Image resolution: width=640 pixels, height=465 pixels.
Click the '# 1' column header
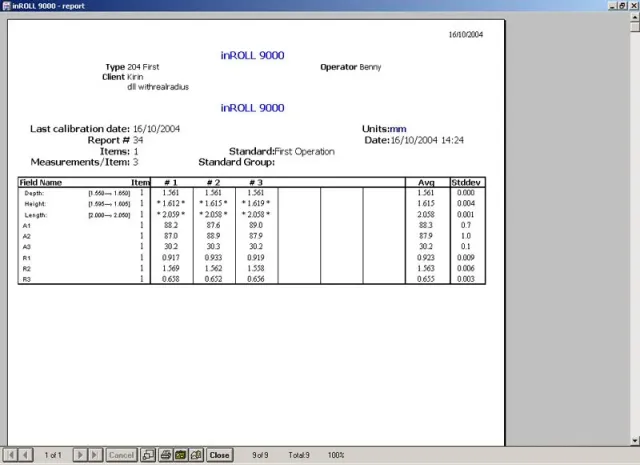pos(171,182)
